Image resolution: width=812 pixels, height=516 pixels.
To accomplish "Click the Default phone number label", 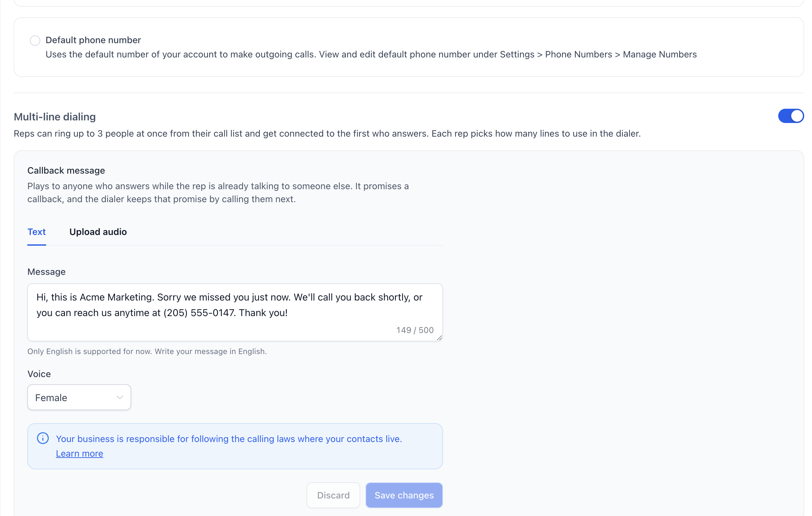I will tap(94, 40).
